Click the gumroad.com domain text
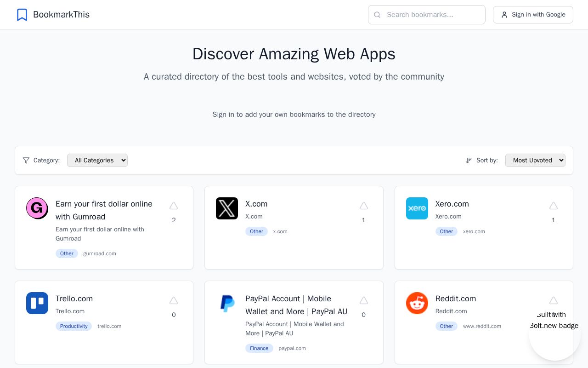Screen dimensions: 588x368 [x=100, y=253]
